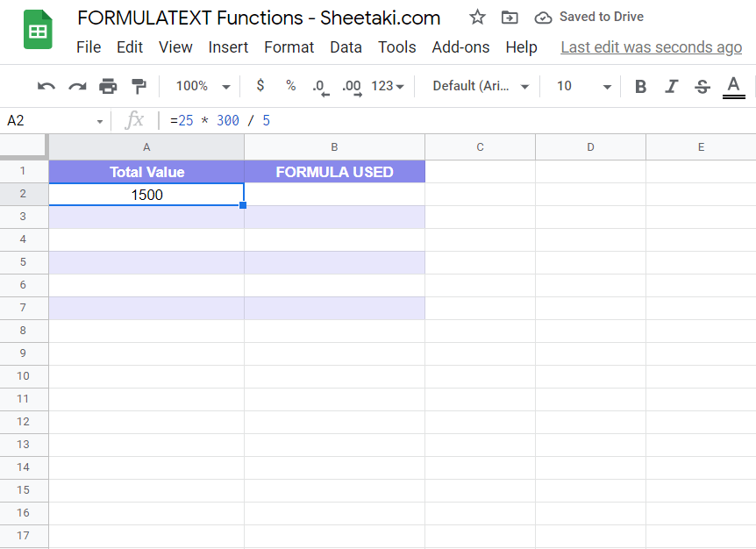Format selection as percent
The height and width of the screenshot is (549, 756).
(x=289, y=86)
